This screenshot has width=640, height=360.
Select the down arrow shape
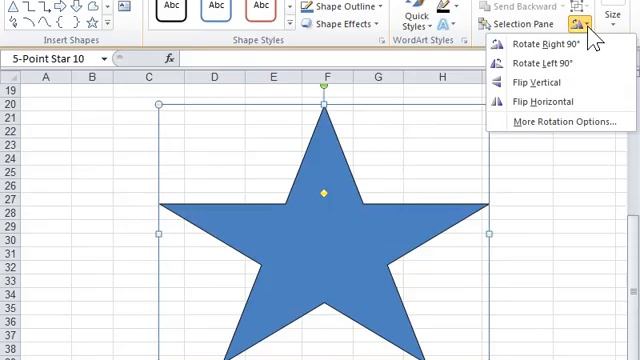(x=76, y=6)
